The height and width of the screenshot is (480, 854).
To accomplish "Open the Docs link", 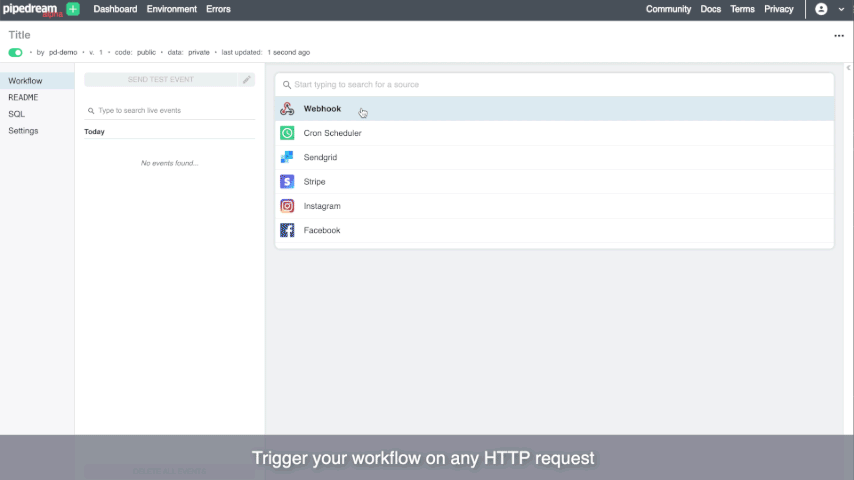I will point(710,9).
